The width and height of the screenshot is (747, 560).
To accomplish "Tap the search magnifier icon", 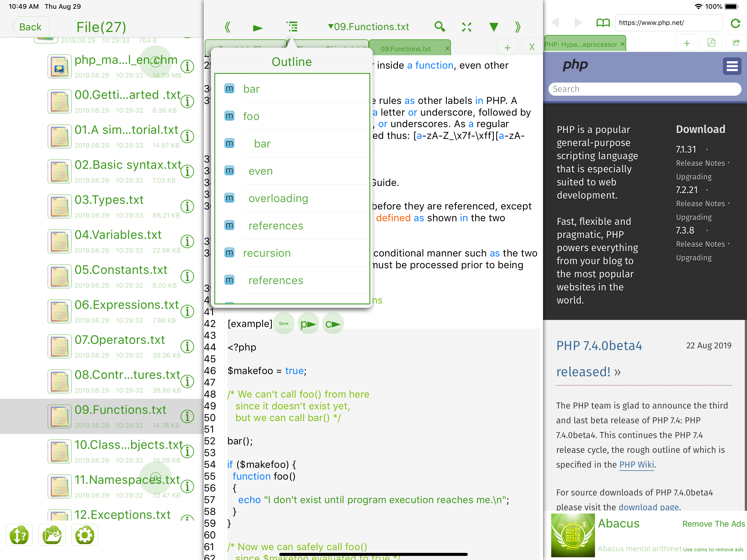I will click(x=439, y=27).
